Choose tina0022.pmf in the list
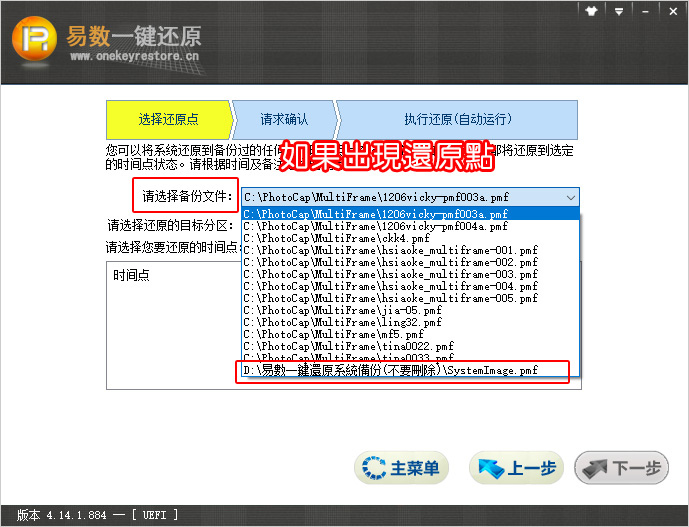Screen dimensions: 689x527 click(x=410, y=346)
